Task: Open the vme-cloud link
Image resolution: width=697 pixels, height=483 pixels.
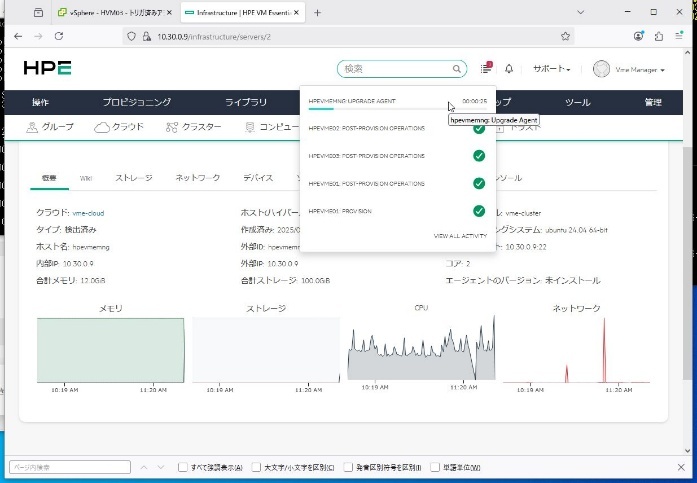Action: click(87, 213)
